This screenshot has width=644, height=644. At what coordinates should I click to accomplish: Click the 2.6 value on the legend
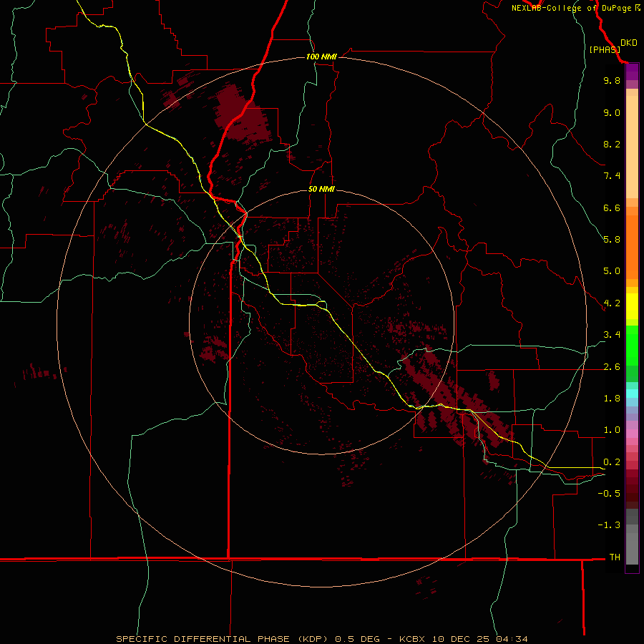pos(612,367)
